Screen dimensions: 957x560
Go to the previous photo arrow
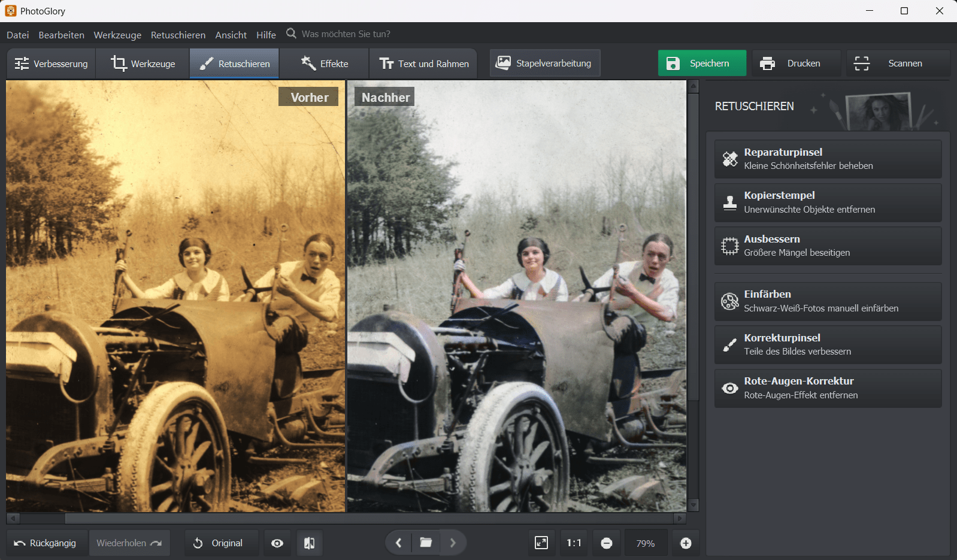[x=399, y=543]
